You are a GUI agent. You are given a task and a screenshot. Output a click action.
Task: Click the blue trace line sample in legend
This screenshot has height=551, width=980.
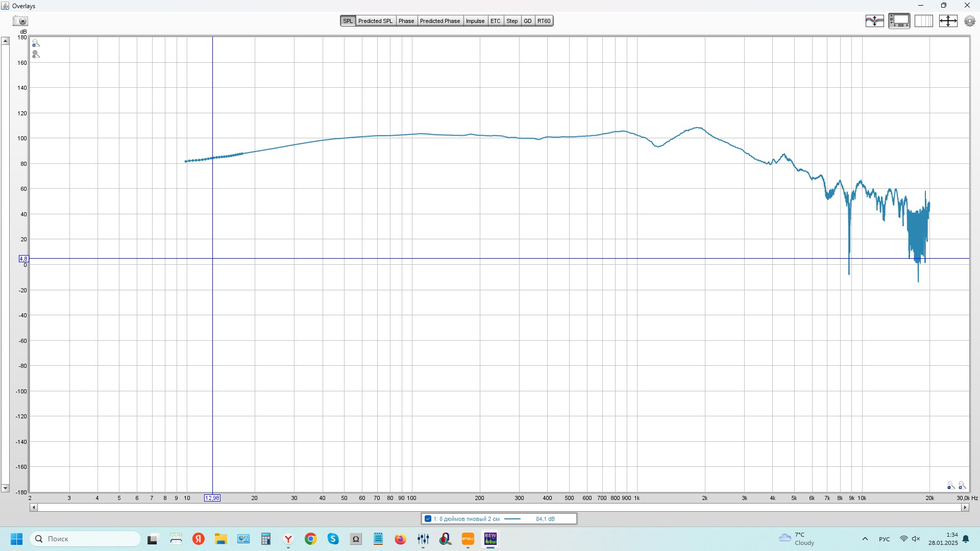512,519
